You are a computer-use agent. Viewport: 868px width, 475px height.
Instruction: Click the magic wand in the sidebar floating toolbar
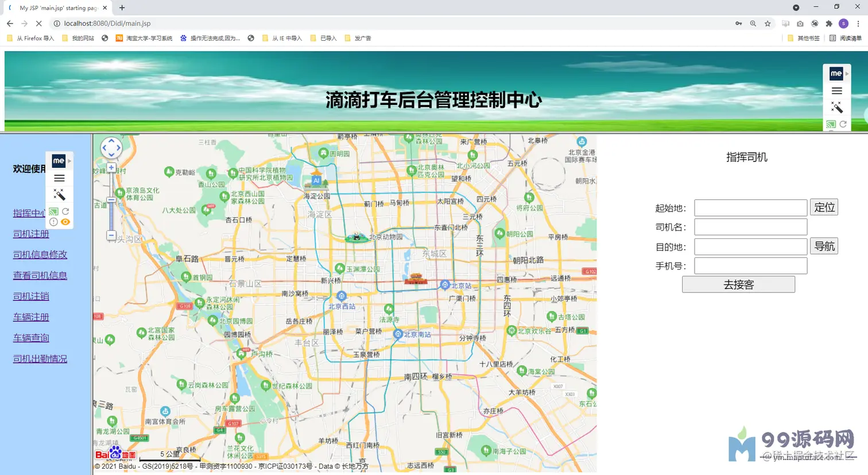[59, 195]
